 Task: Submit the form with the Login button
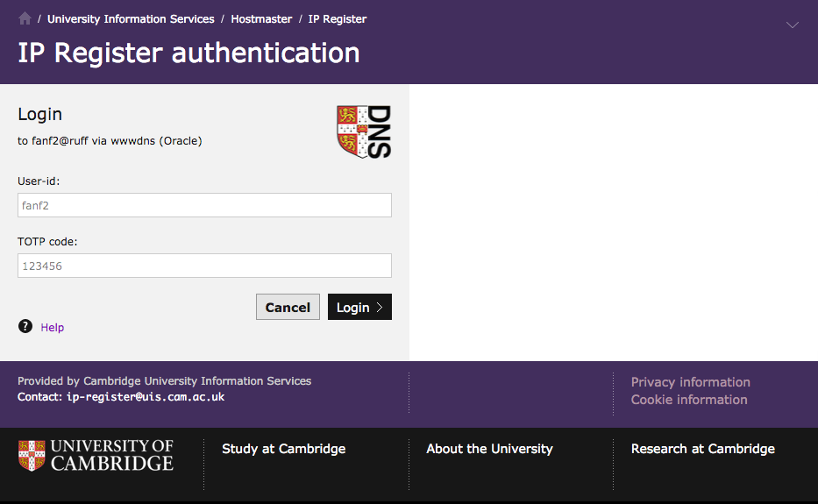coord(359,307)
